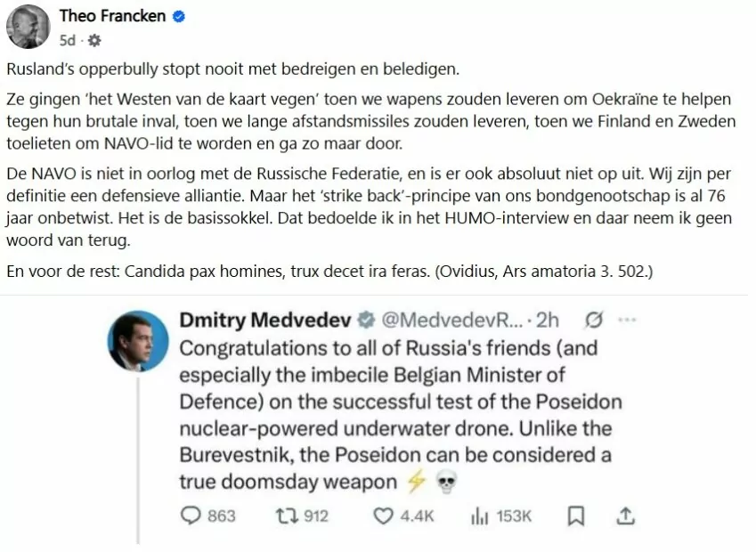Screen dimensions: 756x552
Task: Click the Theo Francken author name
Action: click(x=112, y=16)
